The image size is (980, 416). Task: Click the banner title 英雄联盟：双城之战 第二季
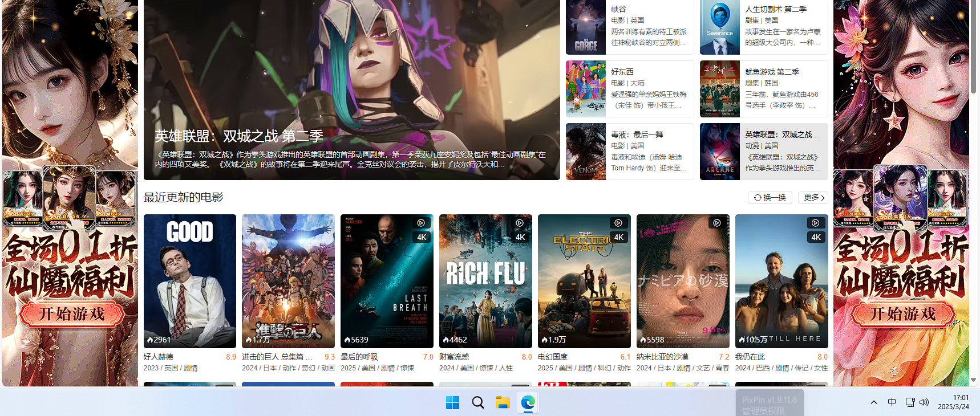tap(239, 136)
